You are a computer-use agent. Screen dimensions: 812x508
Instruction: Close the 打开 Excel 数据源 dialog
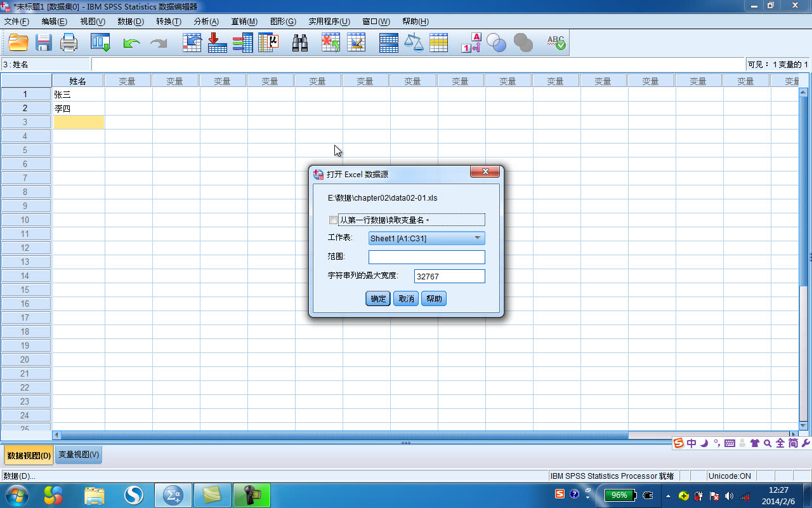[485, 172]
